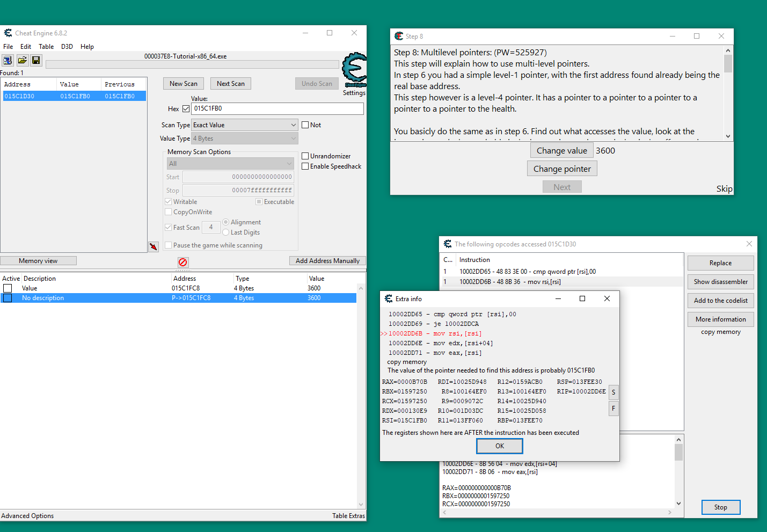
Task: Click the Change pointer button
Action: click(562, 169)
